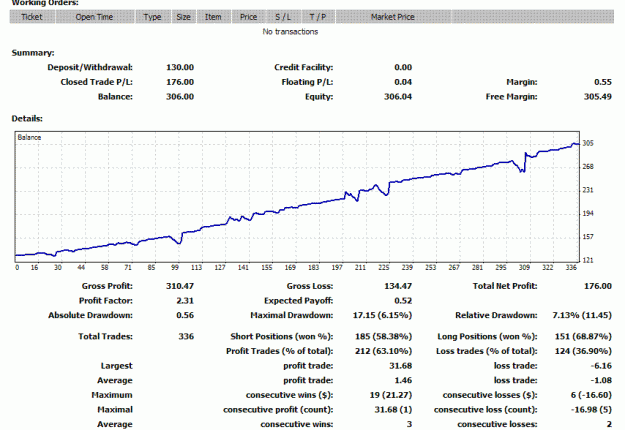Click the Expected Payoff value 0.52
The image size is (625, 430).
[x=403, y=301]
